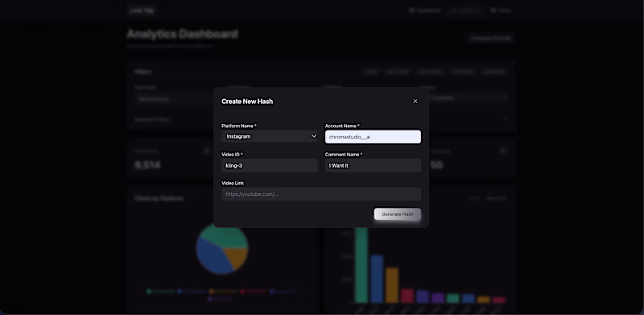Click the Video ID label
Viewport: 644px width, 315px height.
232,155
